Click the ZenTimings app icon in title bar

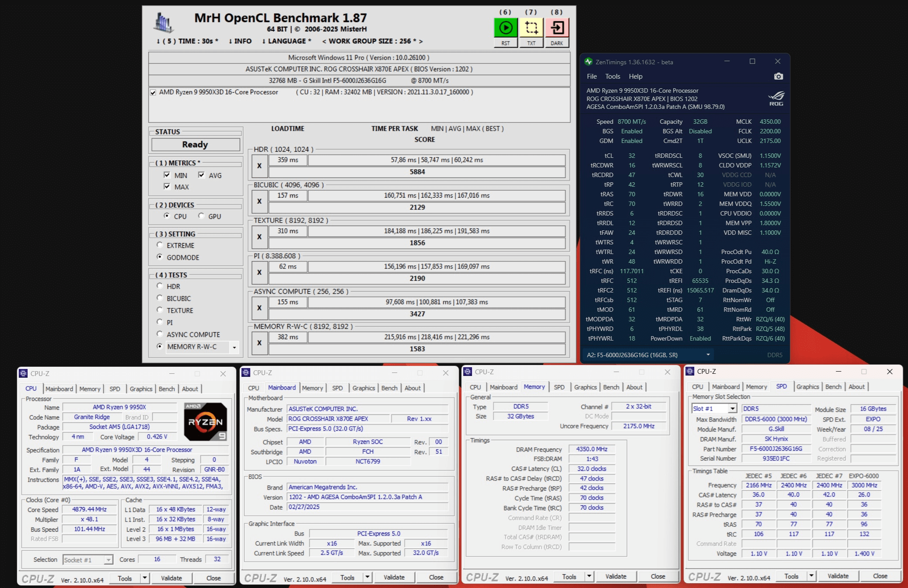coord(588,62)
